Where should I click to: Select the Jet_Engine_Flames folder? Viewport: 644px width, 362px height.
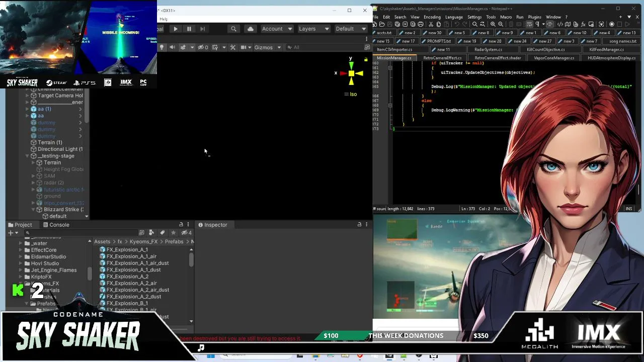[54, 270]
